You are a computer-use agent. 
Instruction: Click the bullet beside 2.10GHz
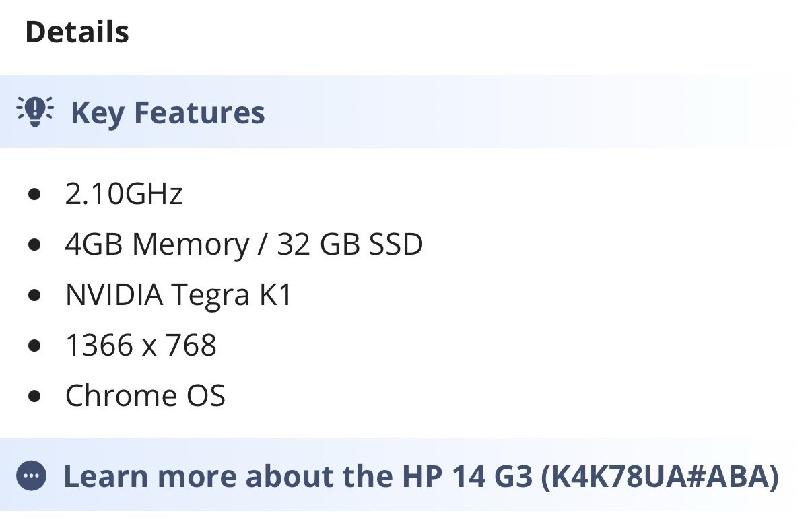[x=35, y=195]
